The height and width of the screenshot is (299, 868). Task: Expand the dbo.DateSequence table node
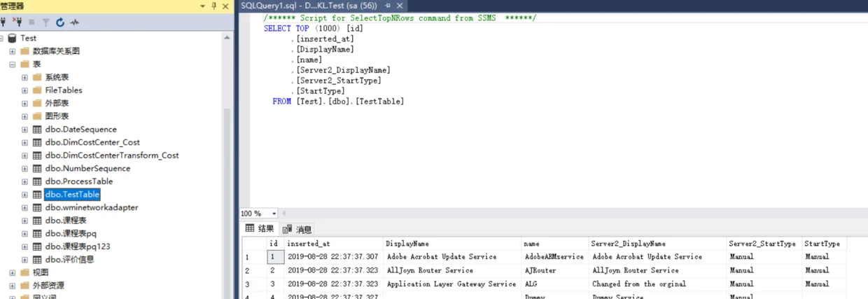coord(24,130)
